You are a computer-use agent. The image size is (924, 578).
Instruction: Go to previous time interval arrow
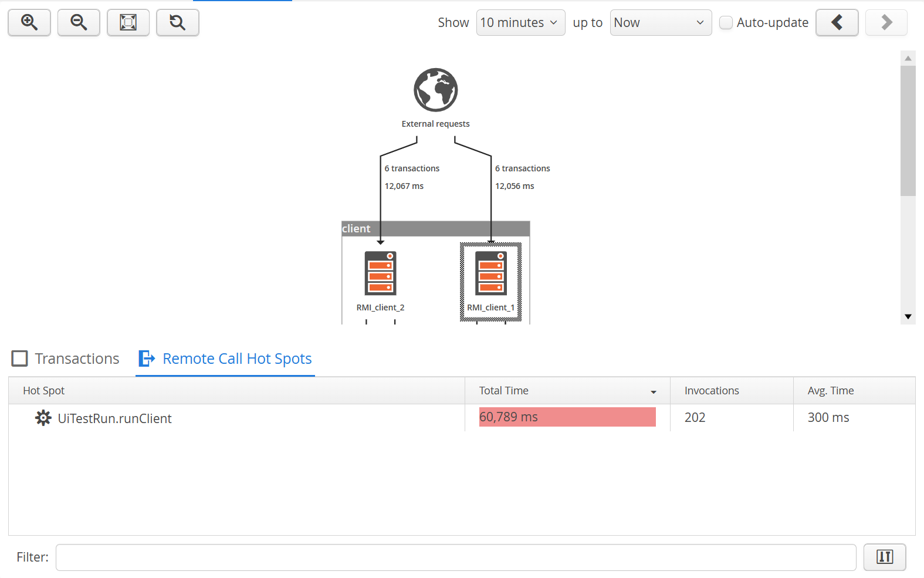coord(837,22)
